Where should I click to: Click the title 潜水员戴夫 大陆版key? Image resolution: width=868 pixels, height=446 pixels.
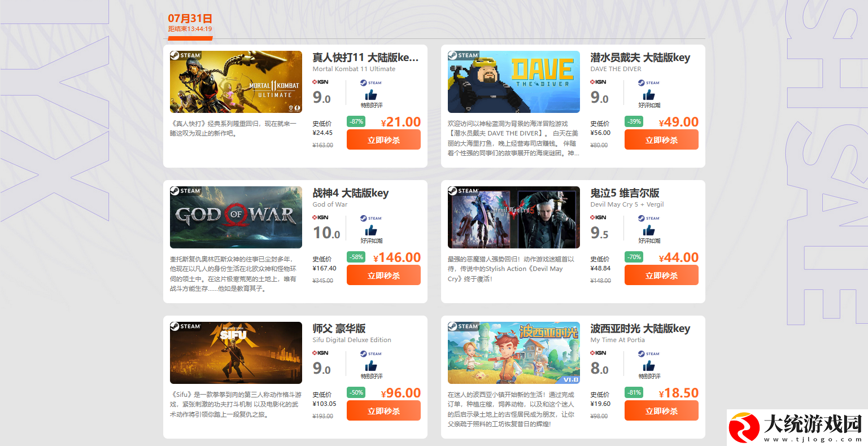click(640, 58)
